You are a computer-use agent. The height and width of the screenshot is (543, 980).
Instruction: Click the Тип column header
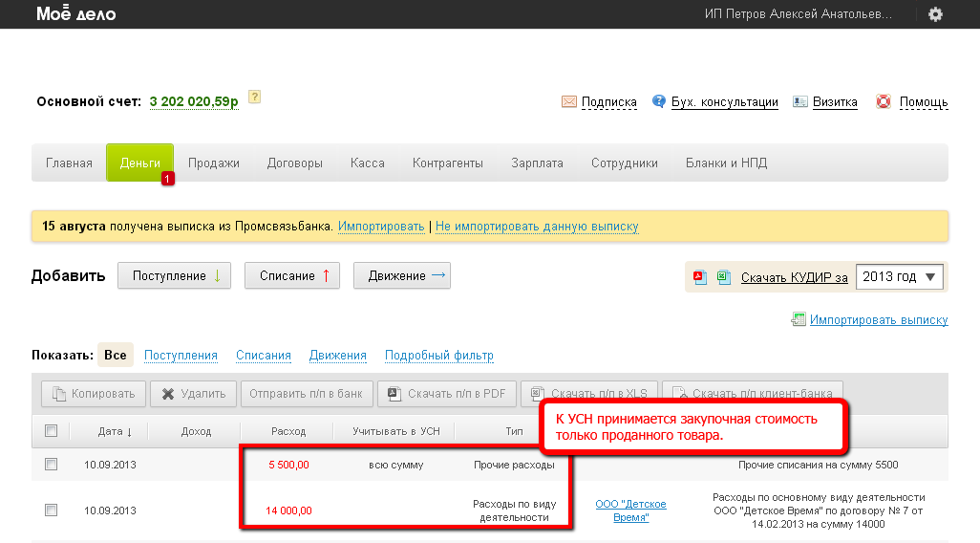click(515, 431)
